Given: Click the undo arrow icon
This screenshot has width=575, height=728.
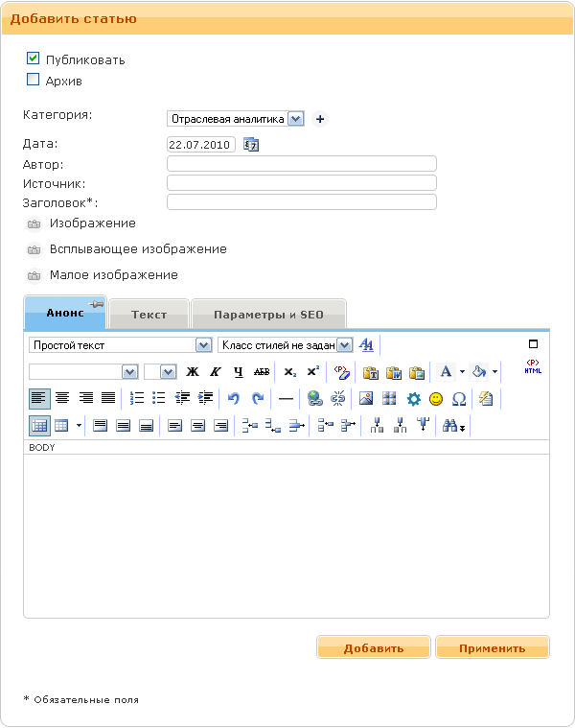Looking at the screenshot, I should [x=233, y=399].
